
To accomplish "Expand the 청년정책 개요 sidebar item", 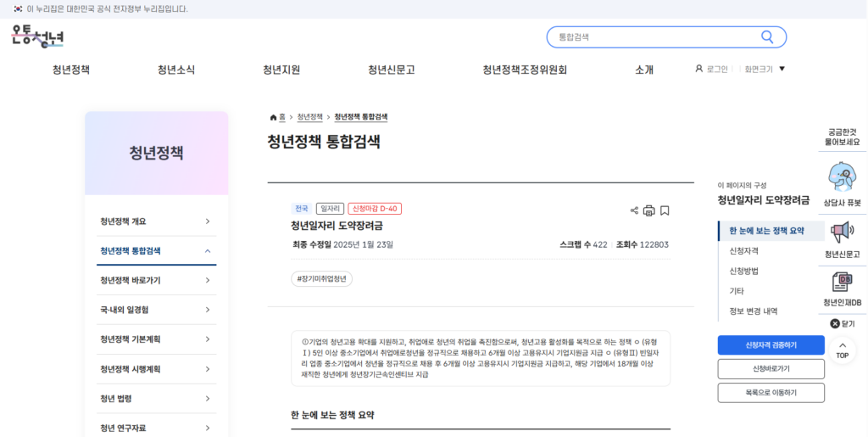I will (x=208, y=221).
